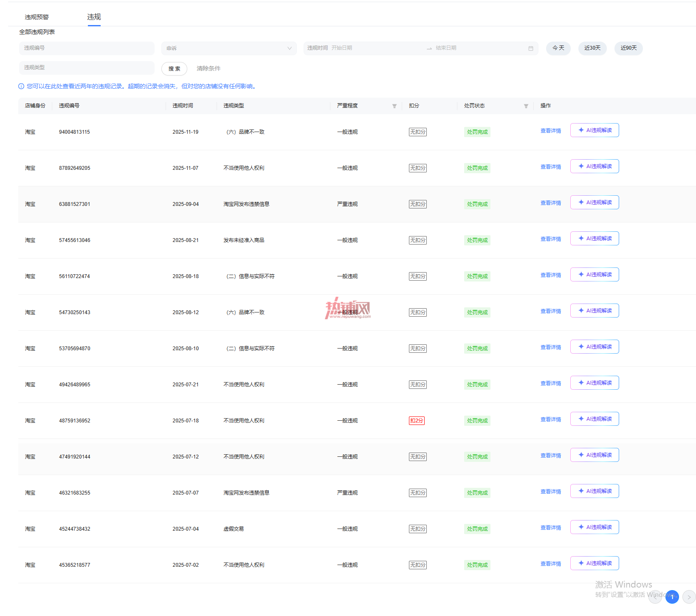Click the calendar icon in date range field
This screenshot has height=616, width=696.
coord(530,48)
